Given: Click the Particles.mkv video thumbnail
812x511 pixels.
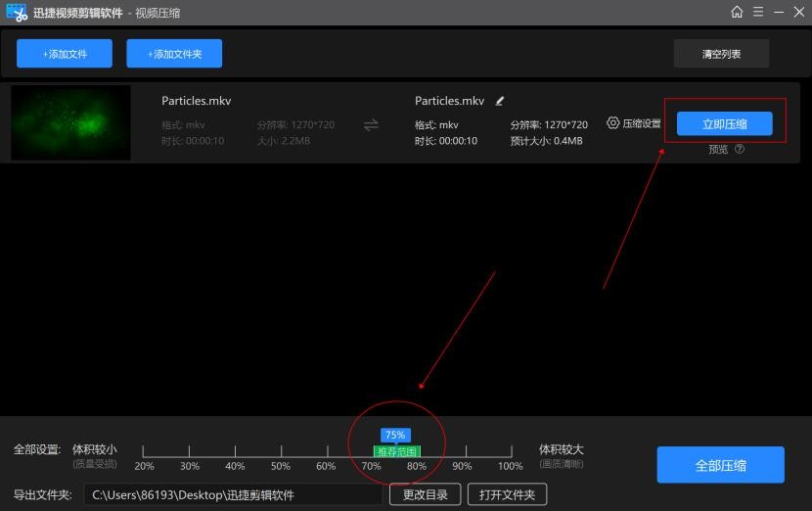Looking at the screenshot, I should [x=70, y=122].
